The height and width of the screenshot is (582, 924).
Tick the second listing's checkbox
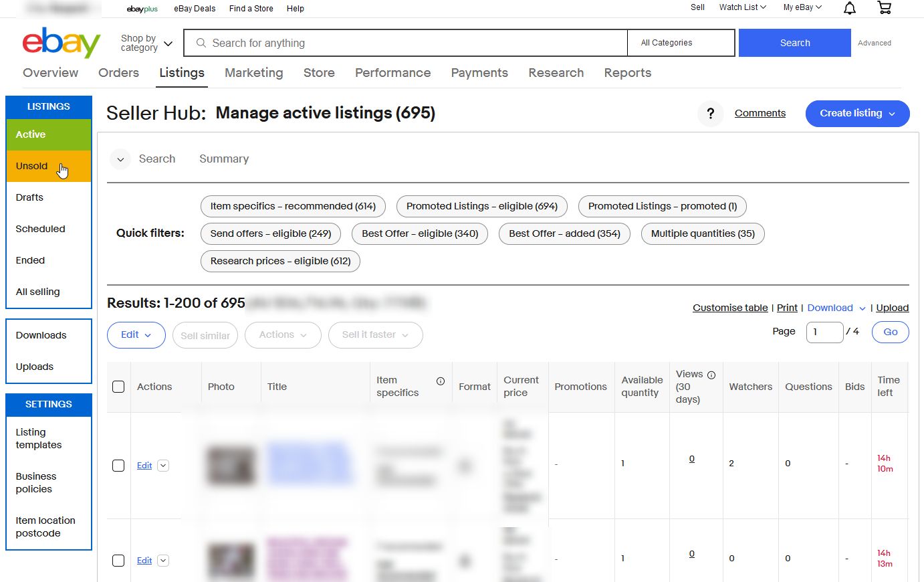point(118,560)
